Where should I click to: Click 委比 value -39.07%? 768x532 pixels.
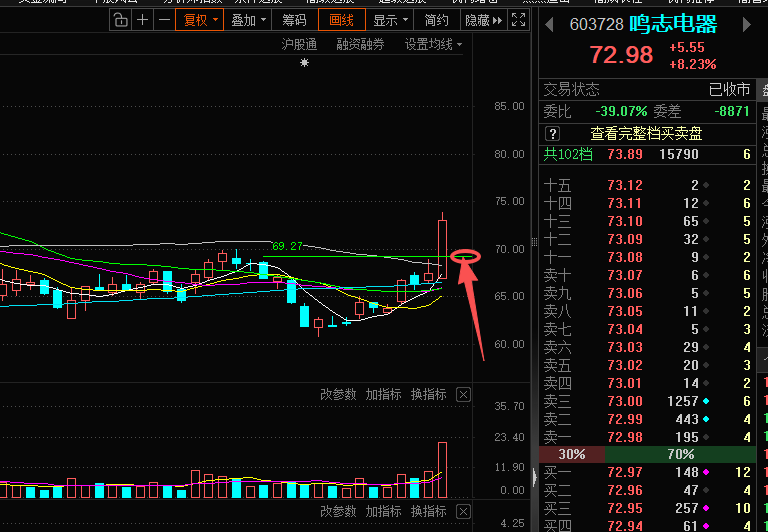pos(621,111)
